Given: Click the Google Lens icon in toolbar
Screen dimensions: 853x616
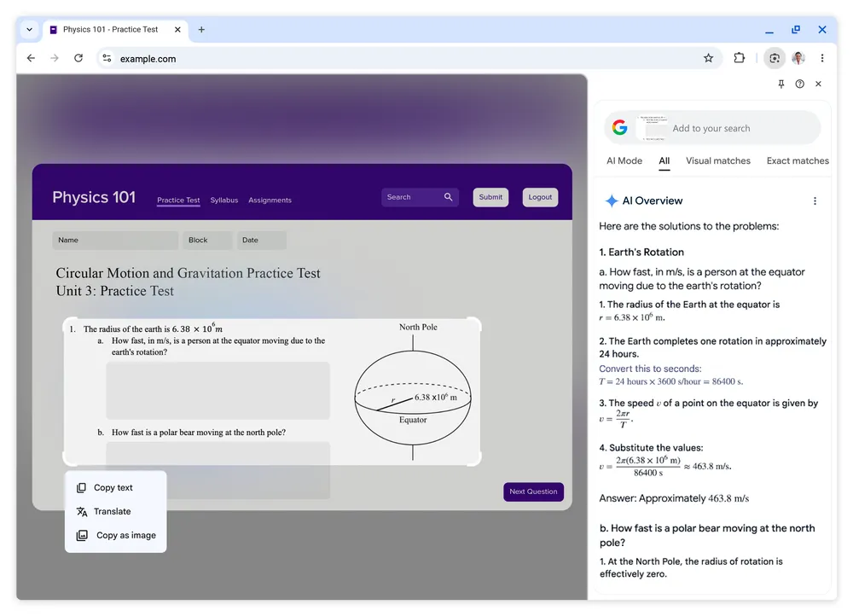Looking at the screenshot, I should tap(774, 58).
